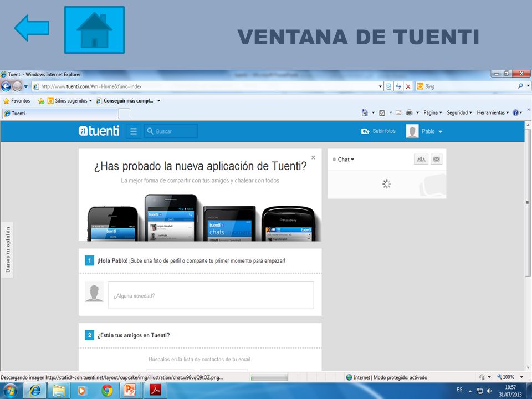Click Subir fotos

(378, 131)
